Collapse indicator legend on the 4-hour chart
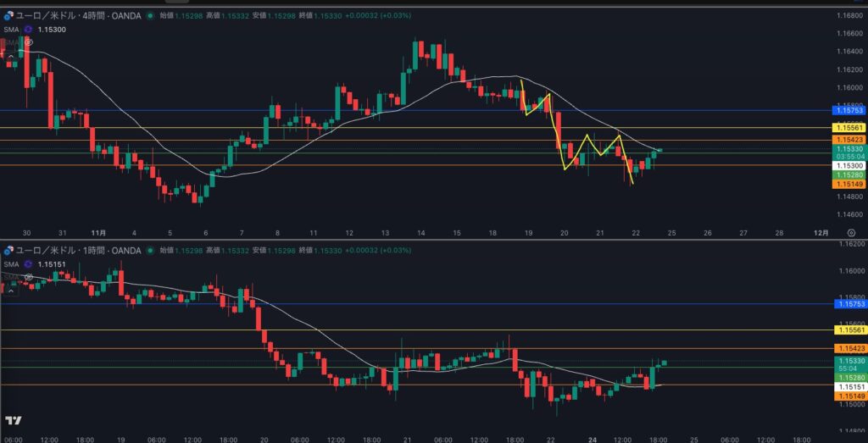Screen dimensions: 868x443 (x=11, y=56)
